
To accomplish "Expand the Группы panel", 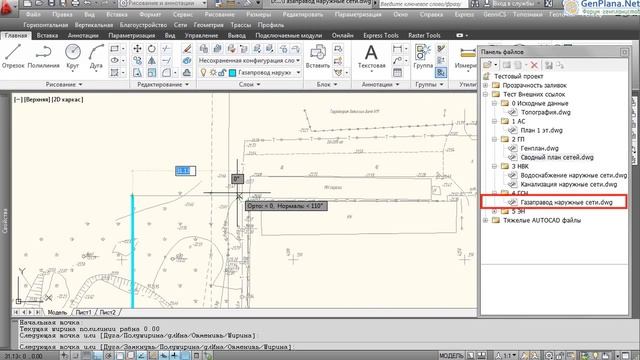I will pyautogui.click(x=429, y=84).
